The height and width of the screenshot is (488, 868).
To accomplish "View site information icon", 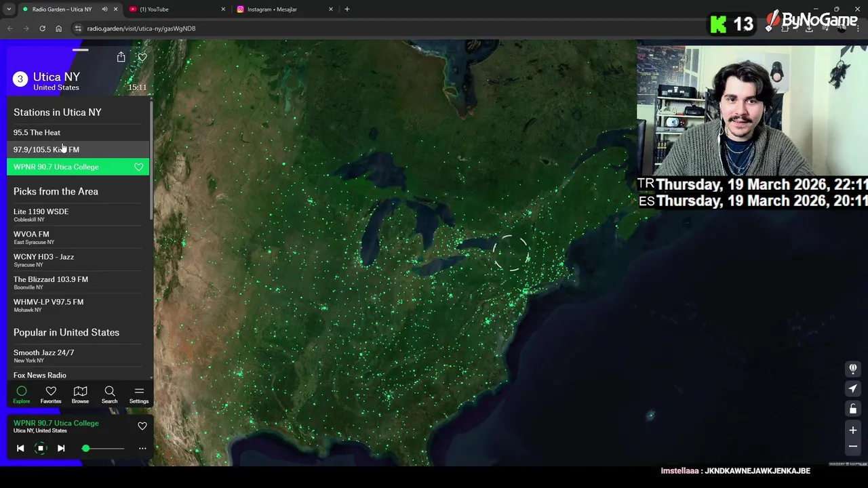I will coord(78,28).
